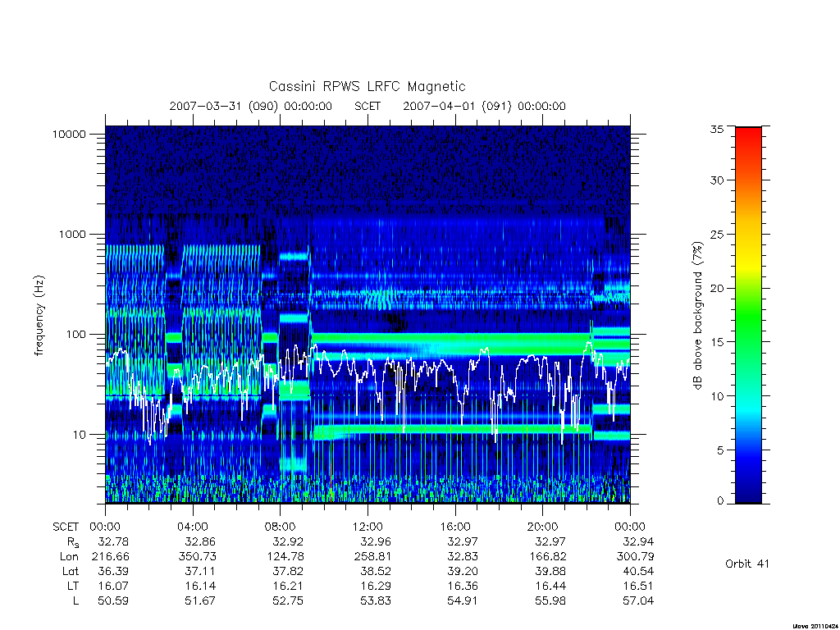Screen dimensions: 840x630
Task: Click the '08:00' SCET time label
Action: 281,527
